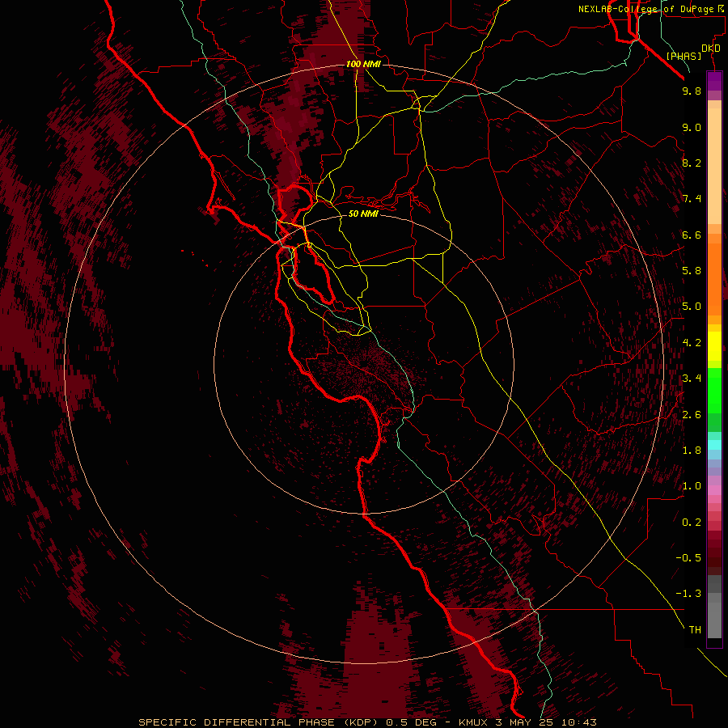Image resolution: width=728 pixels, height=728 pixels.
Task: Click the DKD label near the legend
Action: pos(711,49)
